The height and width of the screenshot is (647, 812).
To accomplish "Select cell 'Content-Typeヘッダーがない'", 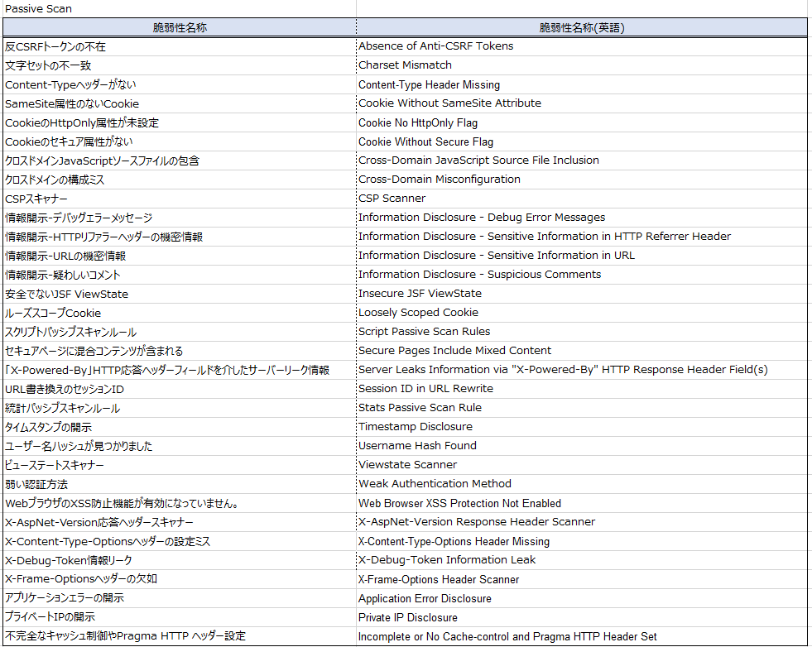I will coord(179,85).
